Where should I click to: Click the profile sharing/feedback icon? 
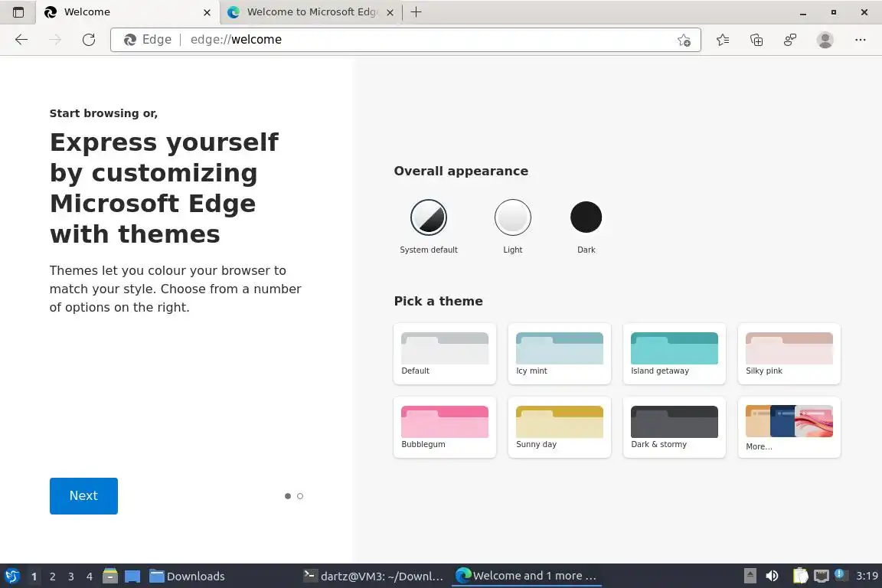(790, 39)
